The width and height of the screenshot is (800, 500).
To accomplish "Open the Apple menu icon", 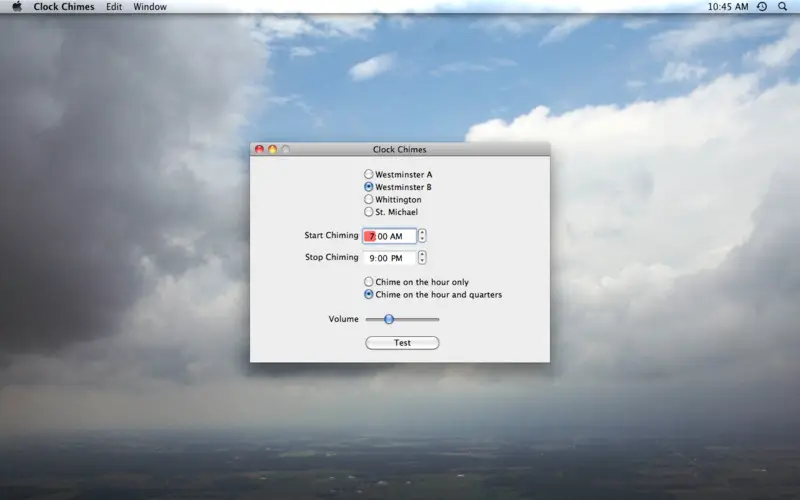I will (x=17, y=7).
